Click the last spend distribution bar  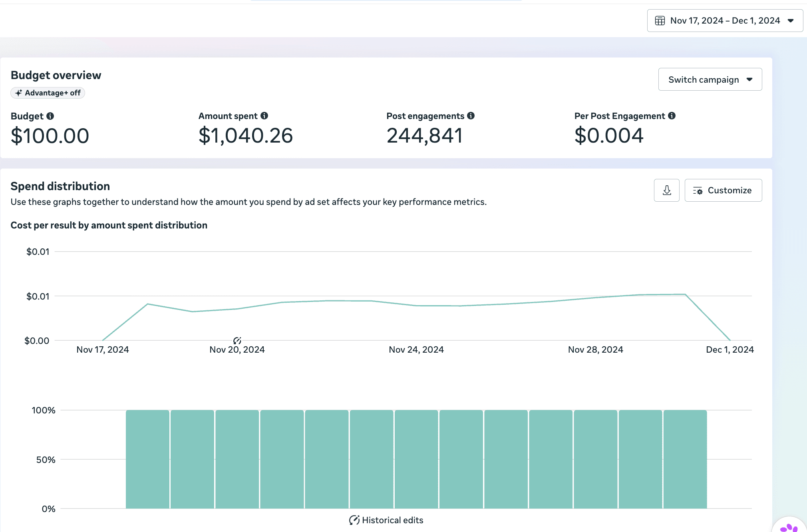click(x=685, y=459)
